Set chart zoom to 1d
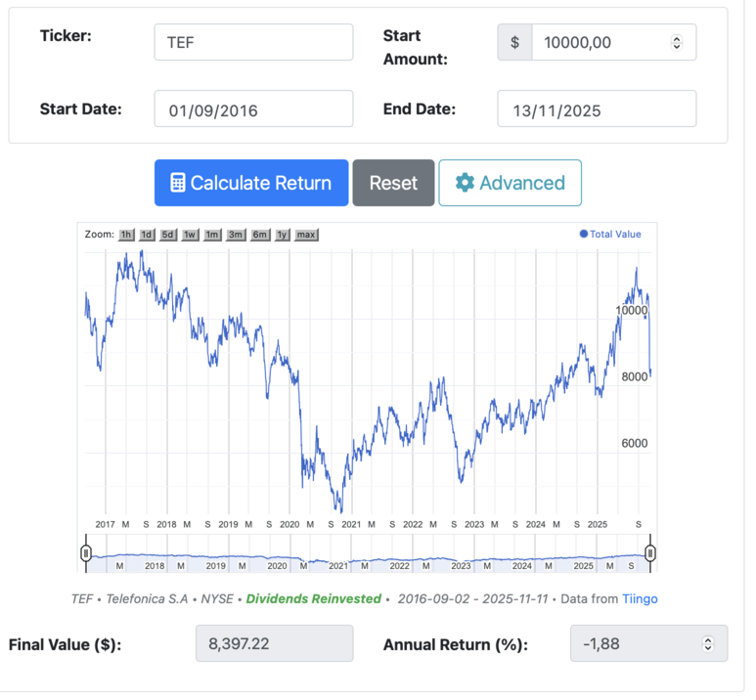The width and height of the screenshot is (756, 700). pos(147,235)
